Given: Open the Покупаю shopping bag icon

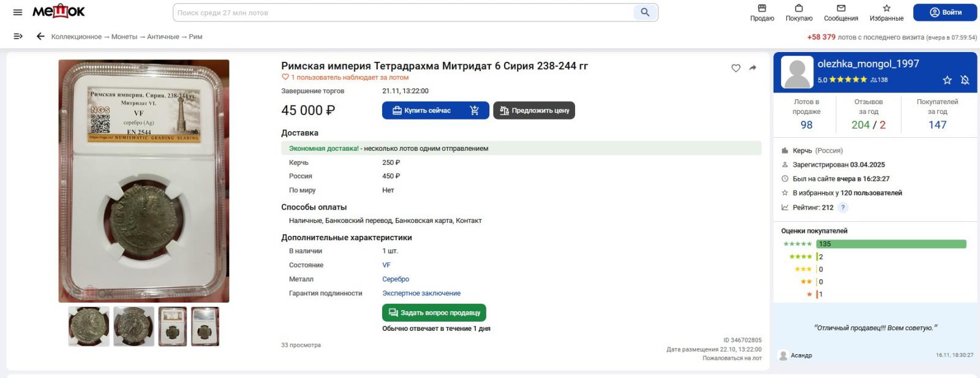Looking at the screenshot, I should tap(799, 9).
